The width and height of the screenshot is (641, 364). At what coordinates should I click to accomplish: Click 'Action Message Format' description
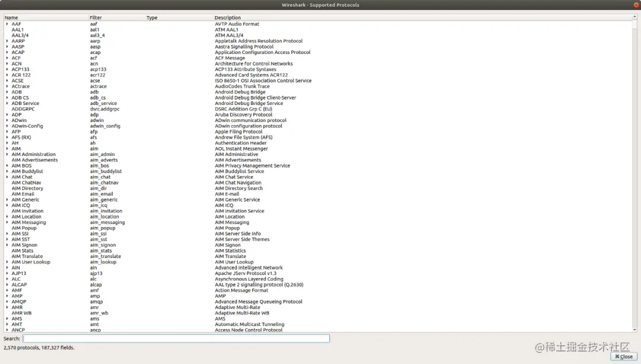[x=242, y=290]
